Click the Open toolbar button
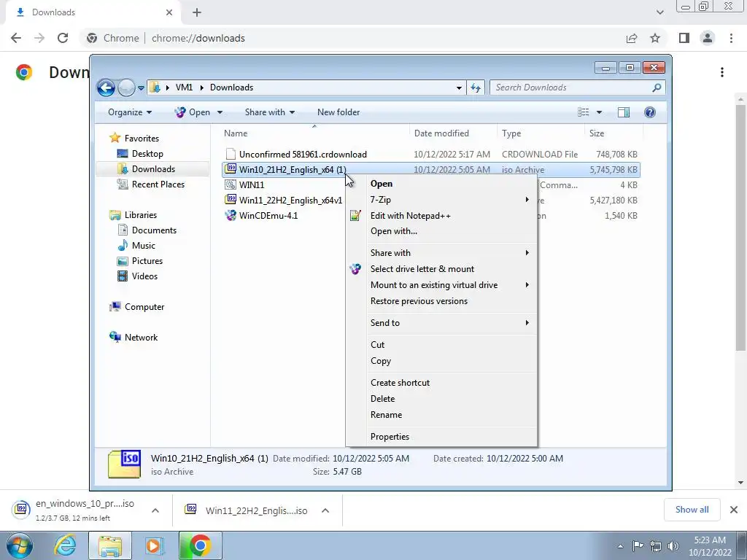747x560 pixels. (x=193, y=112)
